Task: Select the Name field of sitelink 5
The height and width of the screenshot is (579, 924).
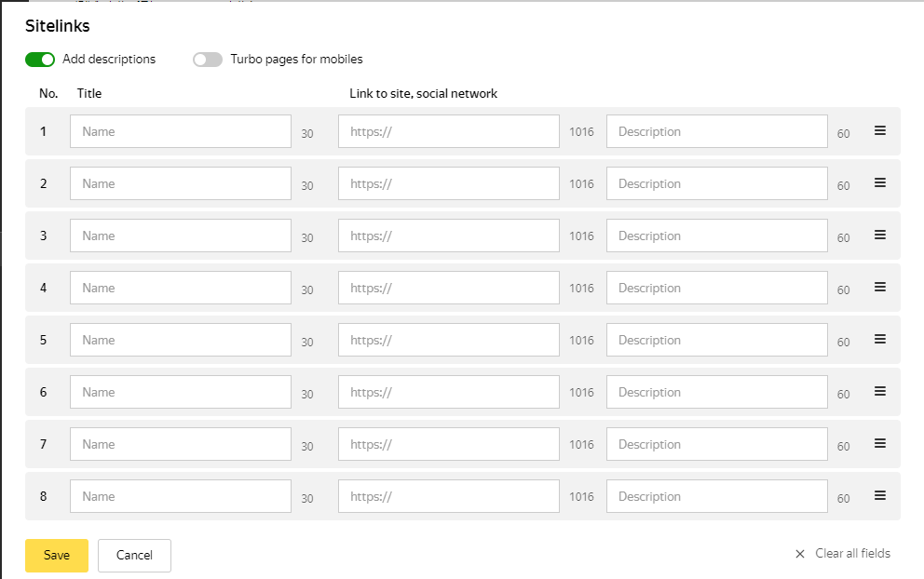Action: click(x=181, y=340)
